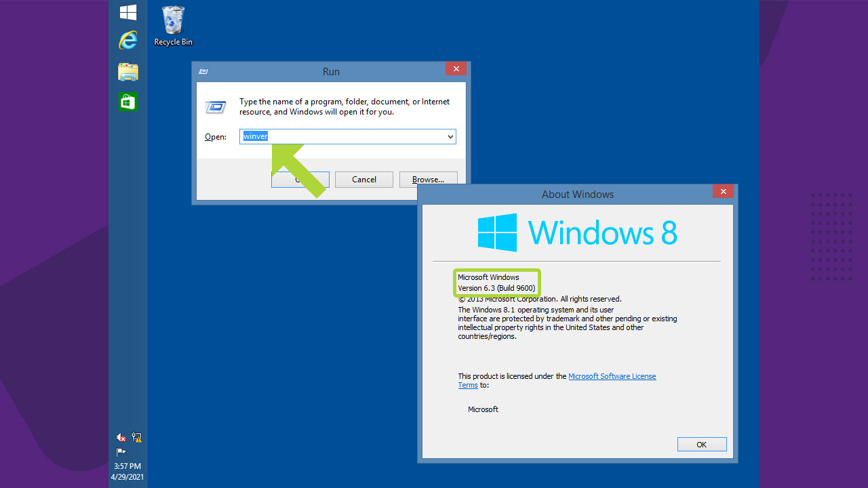Click OK in the About Windows dialog

(702, 445)
